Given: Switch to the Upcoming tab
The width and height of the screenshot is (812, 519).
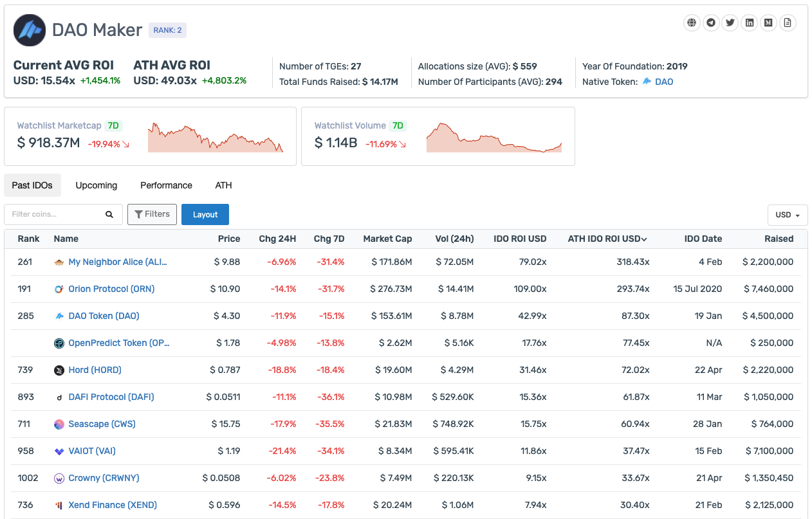Looking at the screenshot, I should tap(97, 185).
